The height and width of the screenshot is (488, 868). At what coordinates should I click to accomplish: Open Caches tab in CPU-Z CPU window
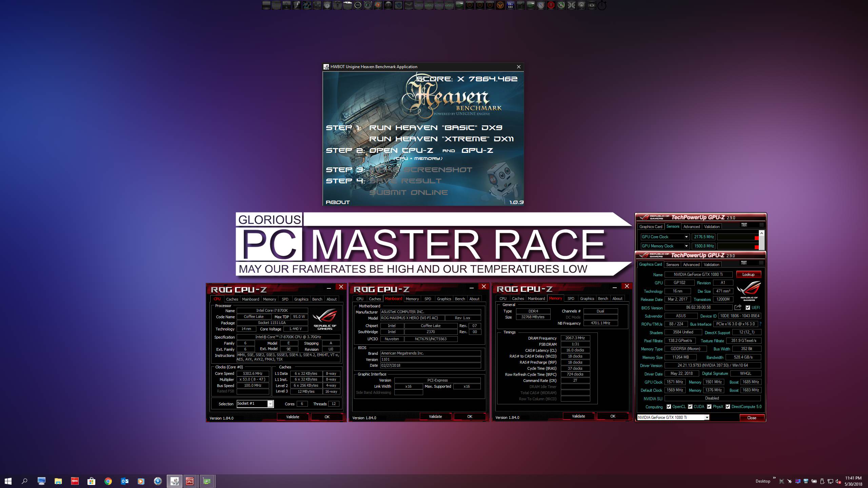point(232,299)
